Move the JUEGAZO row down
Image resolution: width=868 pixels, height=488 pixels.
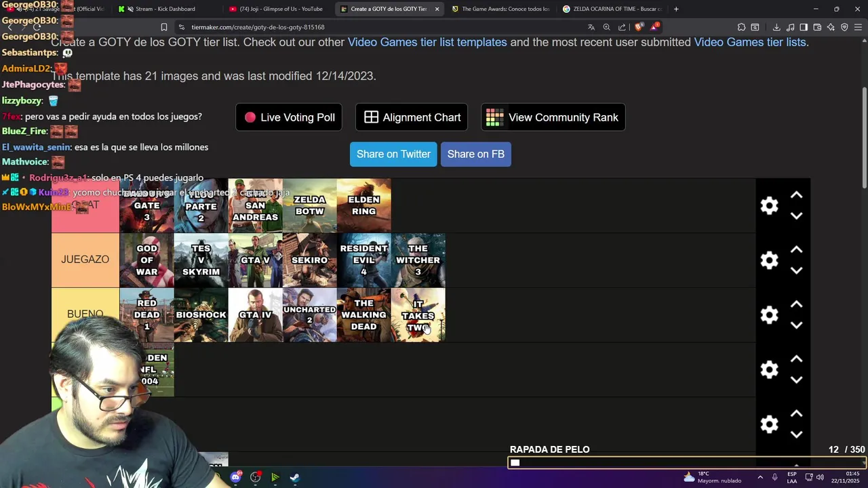click(797, 270)
